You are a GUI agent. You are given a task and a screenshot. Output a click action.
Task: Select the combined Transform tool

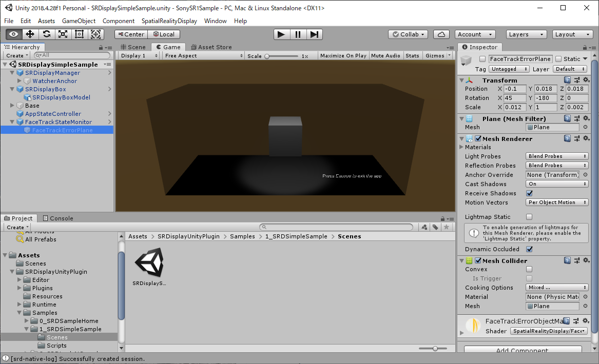coord(95,34)
